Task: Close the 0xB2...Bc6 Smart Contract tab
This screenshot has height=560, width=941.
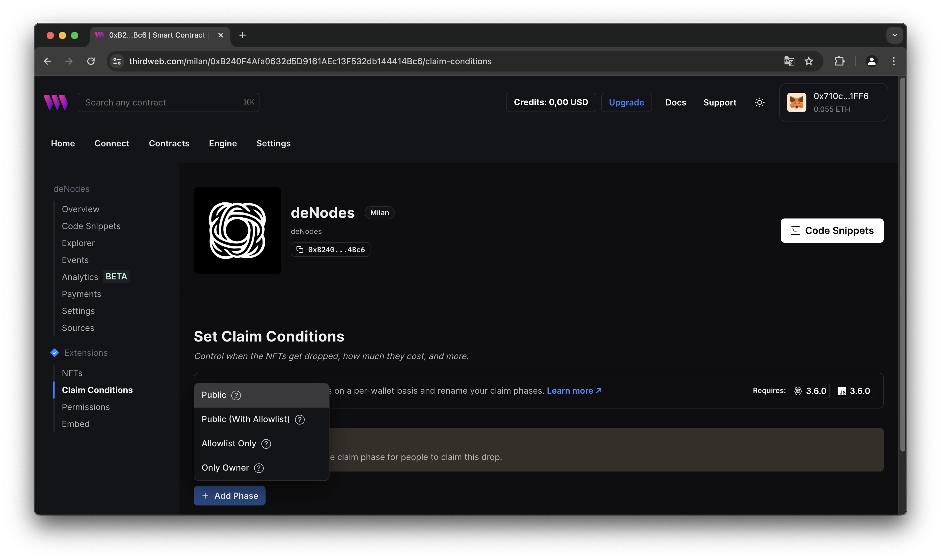Action: [221, 35]
